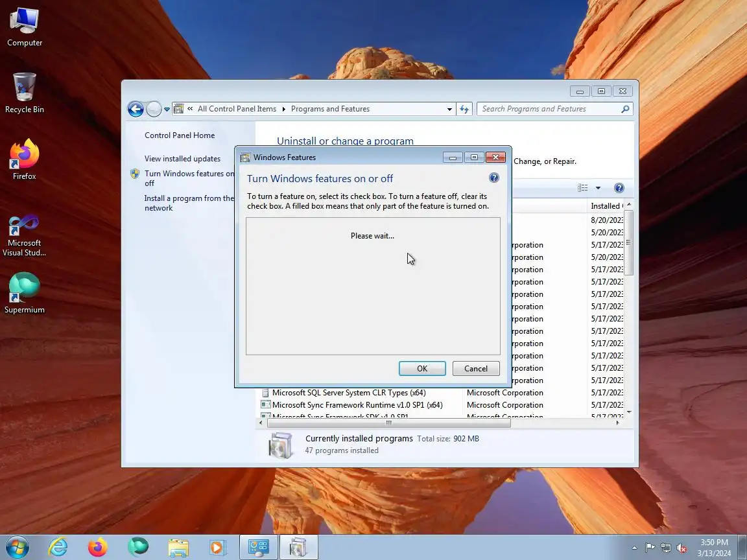Open the view options dropdown arrow
The image size is (747, 560).
[x=598, y=187]
